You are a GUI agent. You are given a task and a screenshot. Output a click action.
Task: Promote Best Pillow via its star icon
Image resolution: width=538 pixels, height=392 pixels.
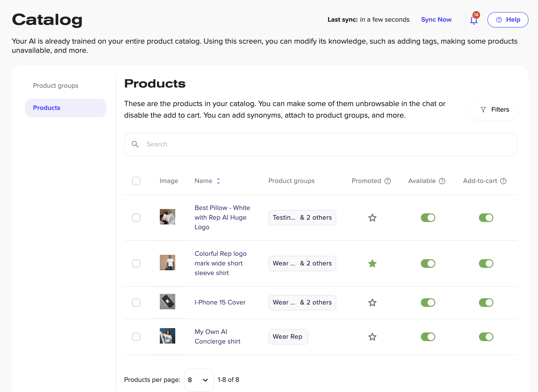point(372,218)
